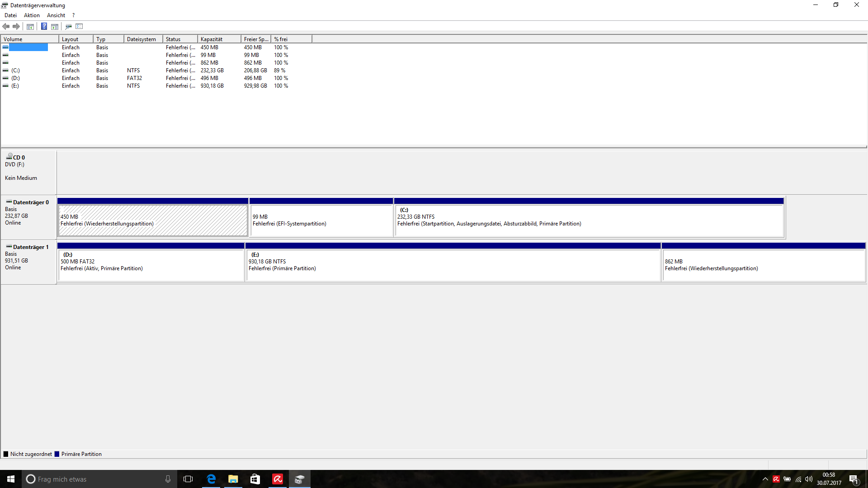This screenshot has width=868, height=488.
Task: Expand hidden system tray icons chevron
Action: 765,479
